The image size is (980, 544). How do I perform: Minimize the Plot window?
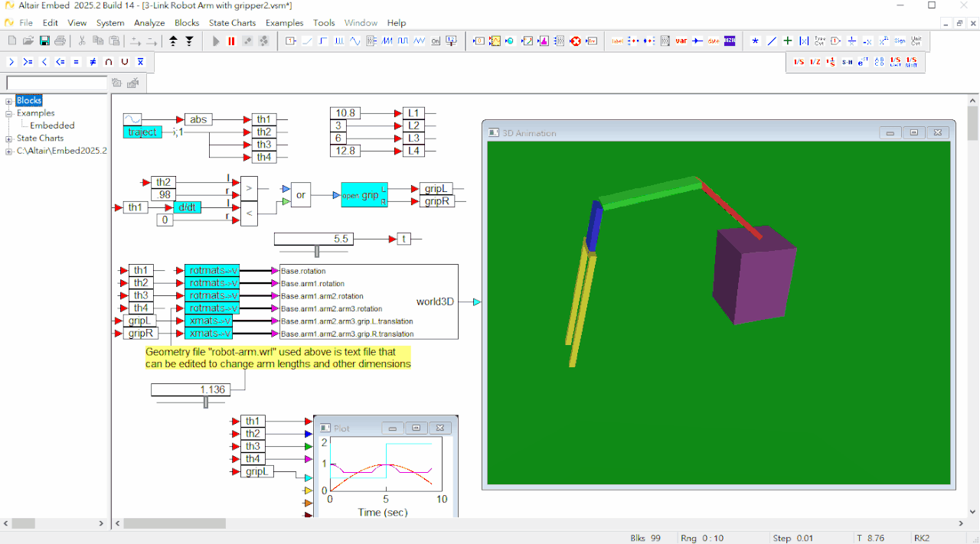click(x=391, y=428)
